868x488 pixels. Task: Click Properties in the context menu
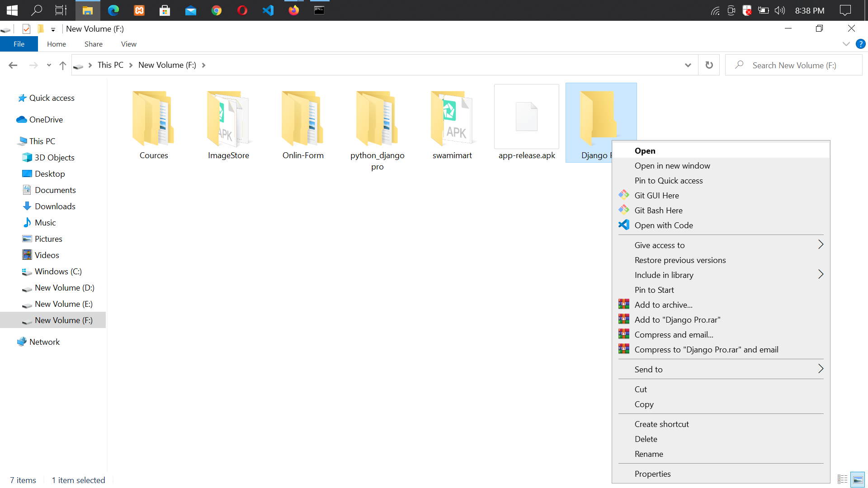point(652,474)
